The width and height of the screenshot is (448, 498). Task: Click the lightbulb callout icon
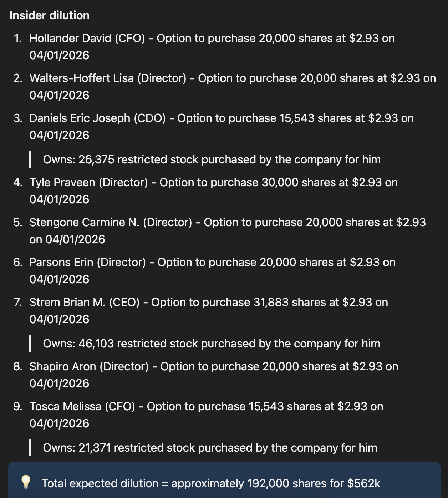26,482
